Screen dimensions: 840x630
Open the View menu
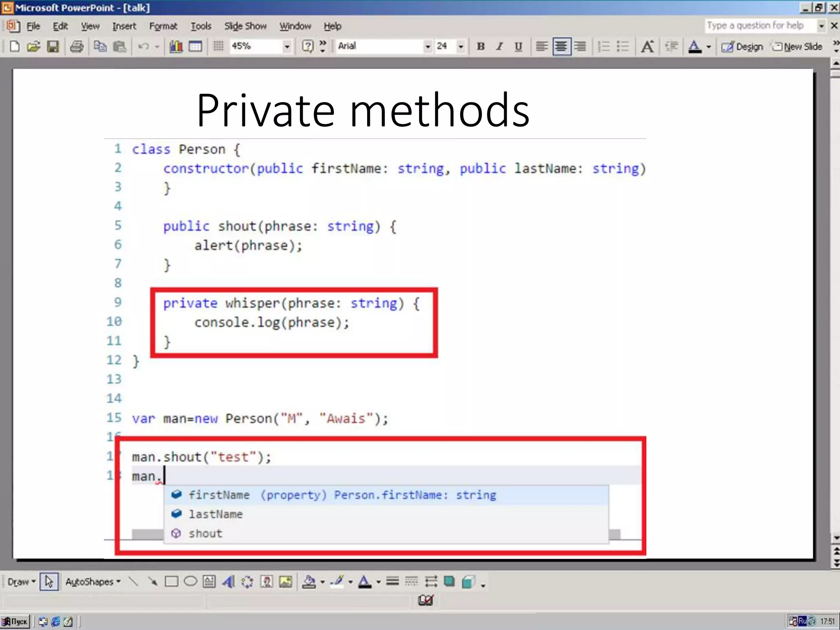pos(90,26)
